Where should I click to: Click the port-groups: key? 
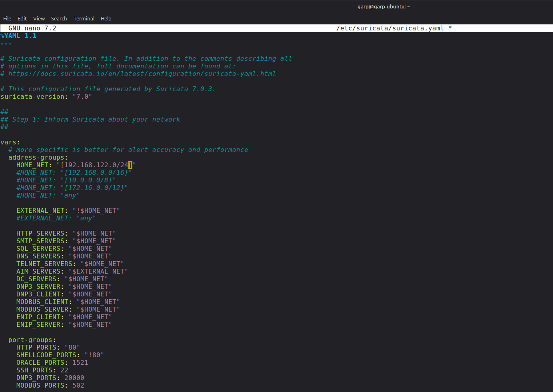(32, 340)
